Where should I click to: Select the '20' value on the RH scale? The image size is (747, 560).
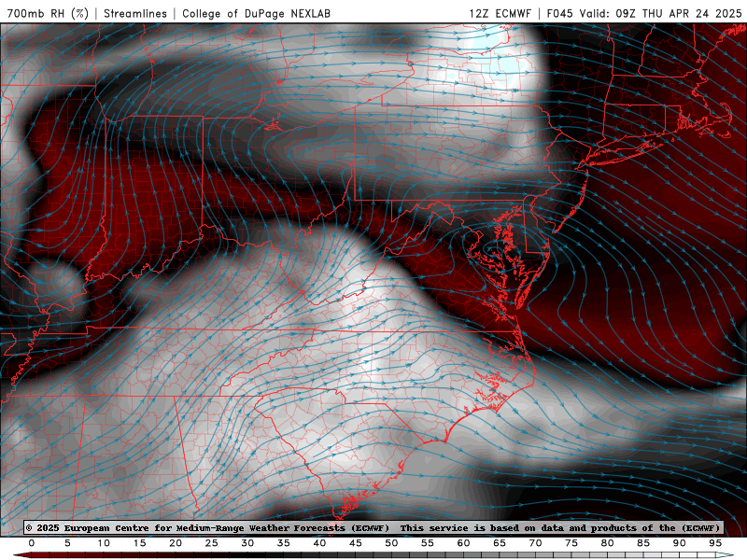[x=176, y=543]
